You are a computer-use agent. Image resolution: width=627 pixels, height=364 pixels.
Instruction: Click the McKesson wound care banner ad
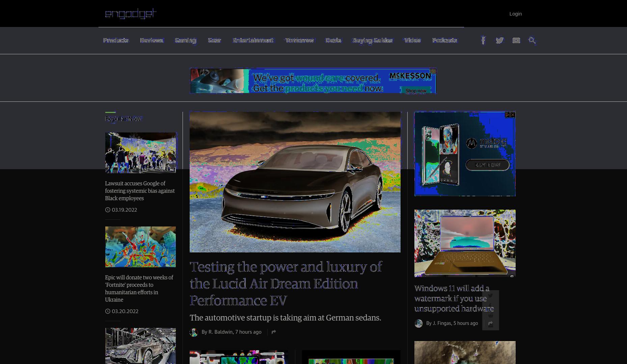click(x=313, y=81)
